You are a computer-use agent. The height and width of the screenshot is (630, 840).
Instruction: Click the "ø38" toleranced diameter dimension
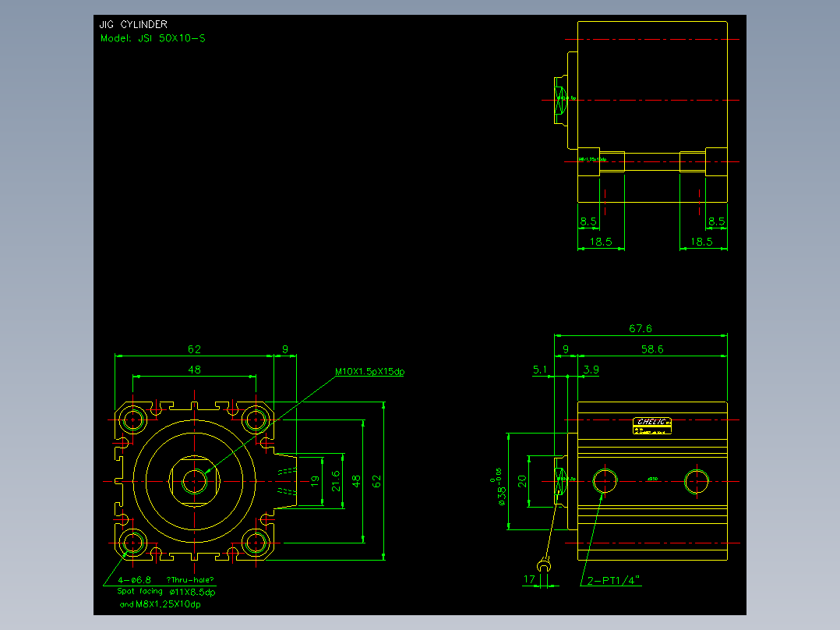[499, 487]
